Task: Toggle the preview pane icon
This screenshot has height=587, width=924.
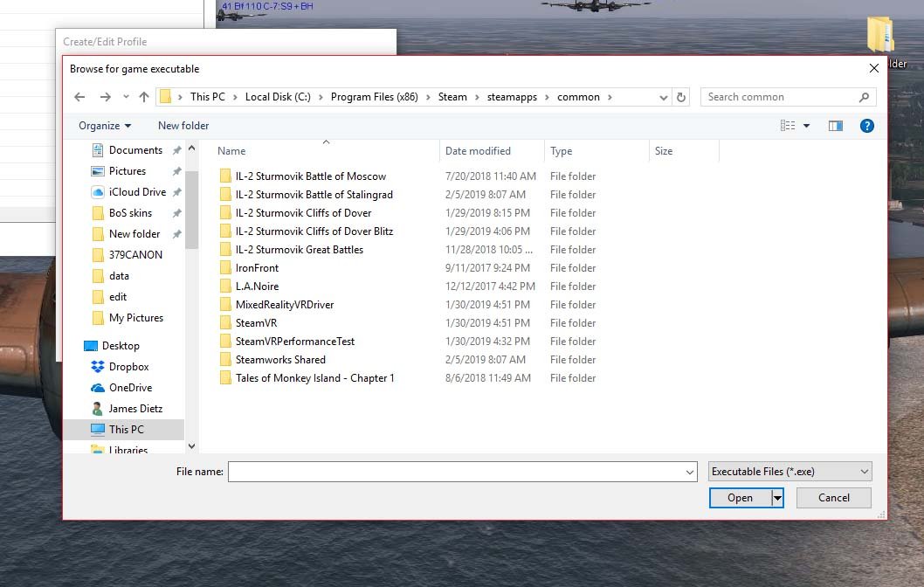Action: tap(835, 126)
